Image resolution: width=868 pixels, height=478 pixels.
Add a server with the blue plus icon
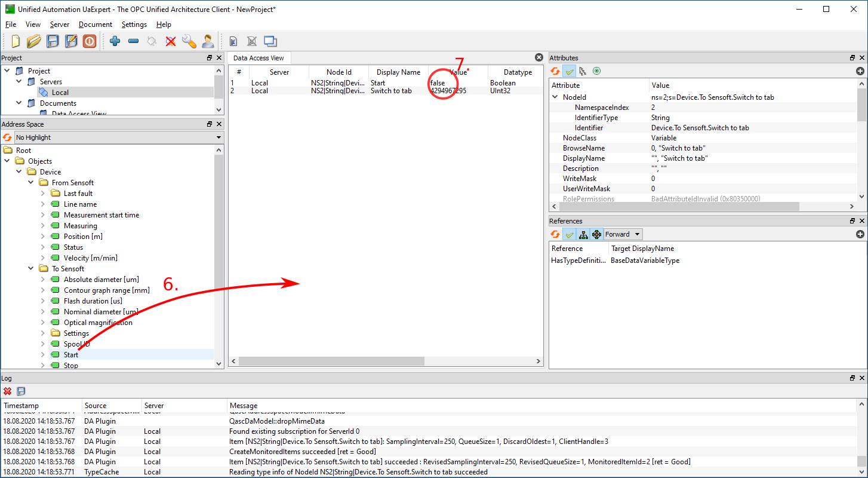115,41
